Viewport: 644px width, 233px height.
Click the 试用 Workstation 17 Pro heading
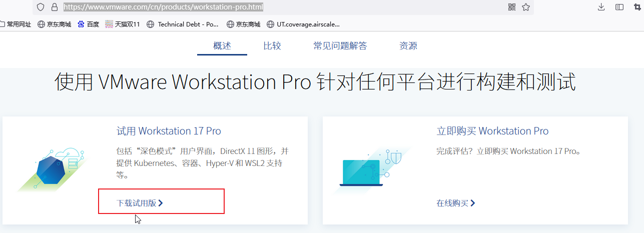click(x=169, y=131)
